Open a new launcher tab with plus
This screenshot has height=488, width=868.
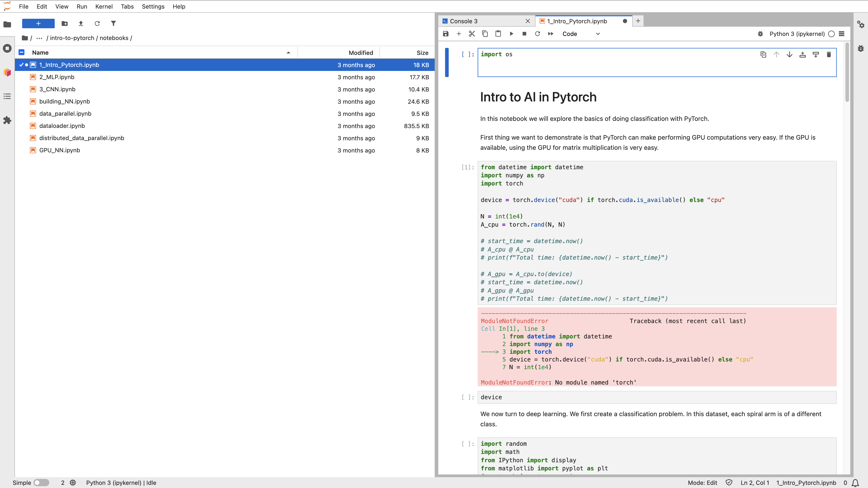point(638,21)
